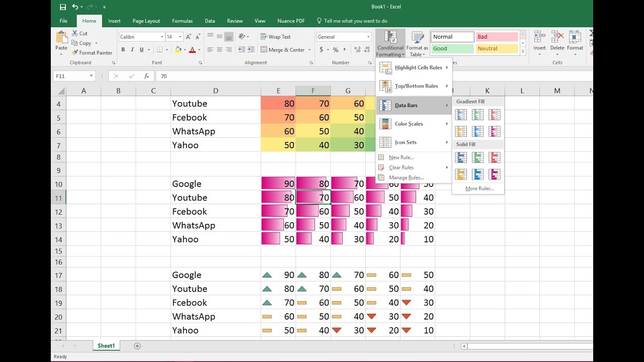The image size is (644, 362).
Task: Click the Cut scissors icon
Action: (75, 33)
